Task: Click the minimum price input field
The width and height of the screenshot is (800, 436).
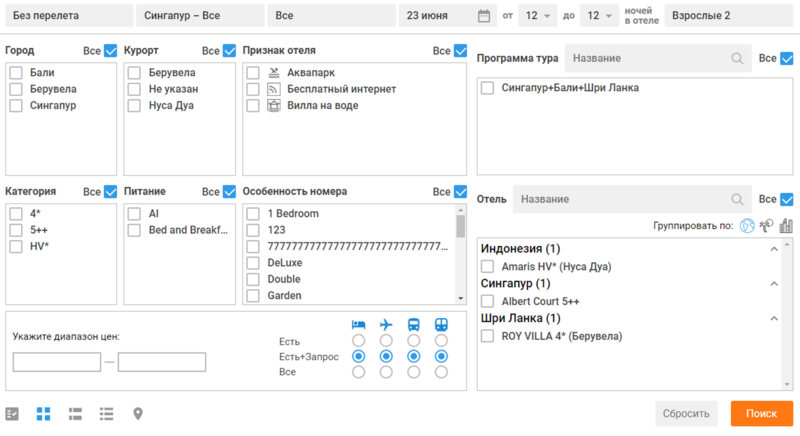Action: (57, 362)
